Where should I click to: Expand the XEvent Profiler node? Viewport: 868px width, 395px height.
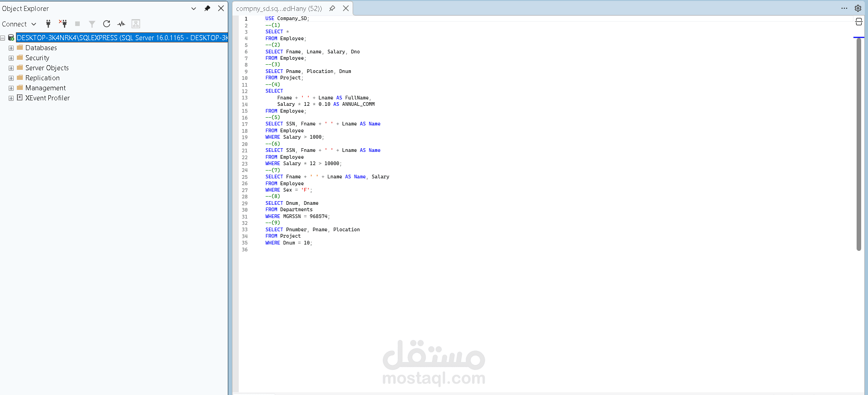11,98
